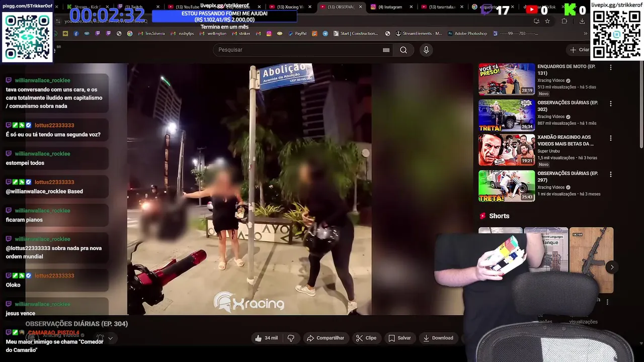Open the rushyfps Gmail bookmark

coord(182,34)
